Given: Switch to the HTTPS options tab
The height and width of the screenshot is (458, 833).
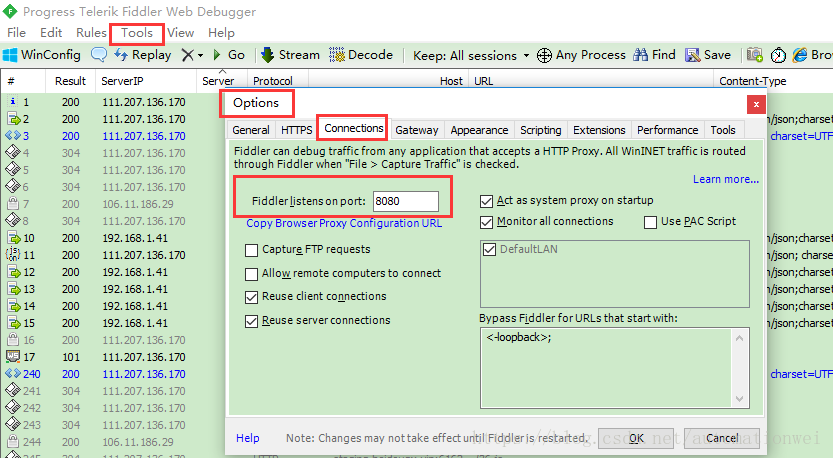Looking at the screenshot, I should [x=296, y=130].
